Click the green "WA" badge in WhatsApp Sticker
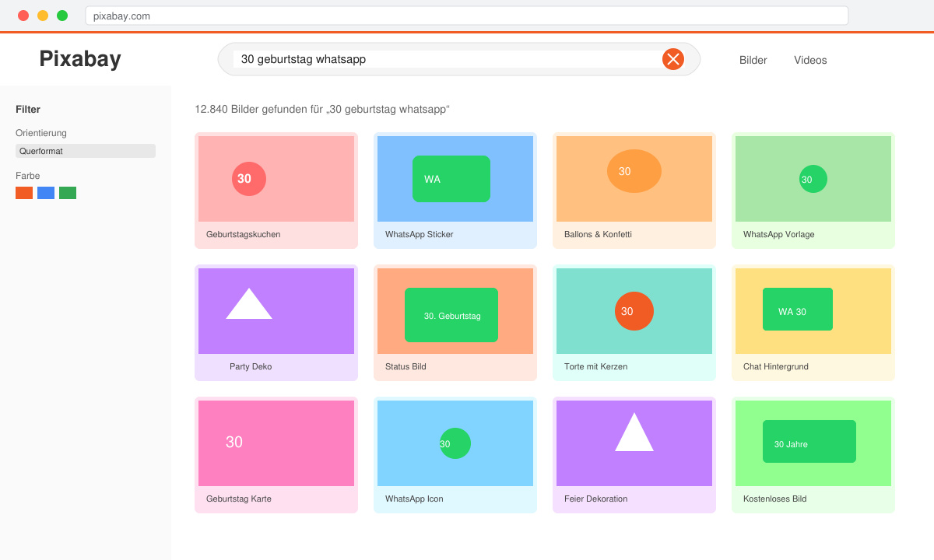The image size is (934, 560). [451, 179]
